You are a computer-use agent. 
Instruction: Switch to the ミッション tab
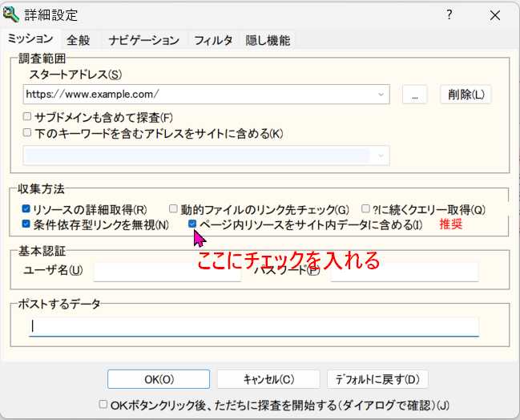point(30,38)
